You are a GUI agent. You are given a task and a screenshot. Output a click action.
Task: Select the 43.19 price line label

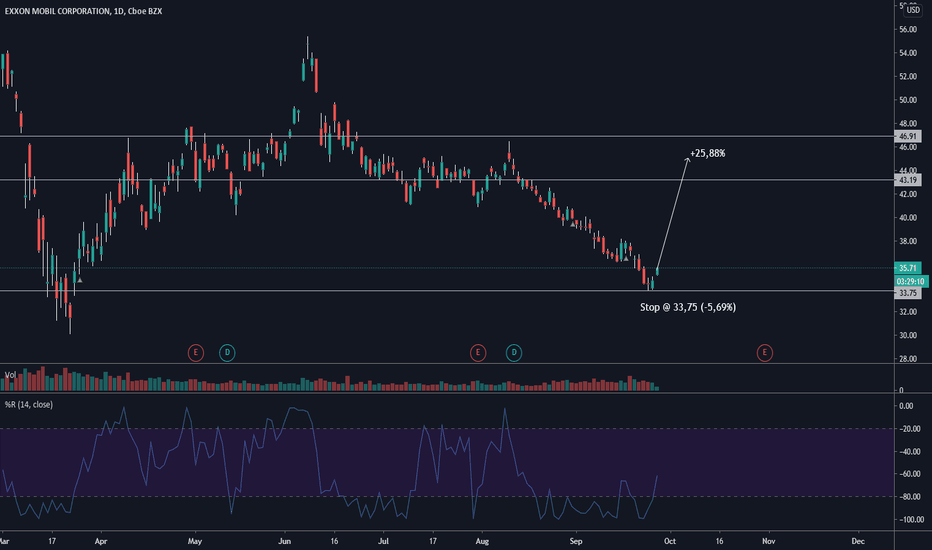(x=908, y=180)
